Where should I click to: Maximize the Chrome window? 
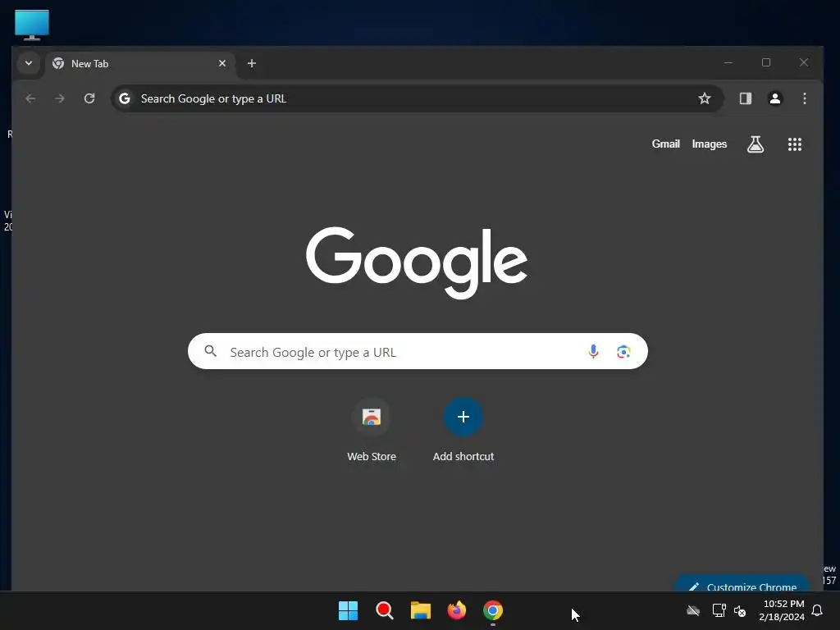766,62
